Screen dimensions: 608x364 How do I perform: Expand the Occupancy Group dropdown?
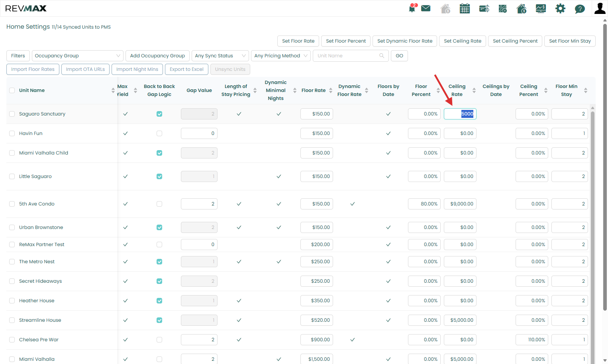(x=78, y=56)
